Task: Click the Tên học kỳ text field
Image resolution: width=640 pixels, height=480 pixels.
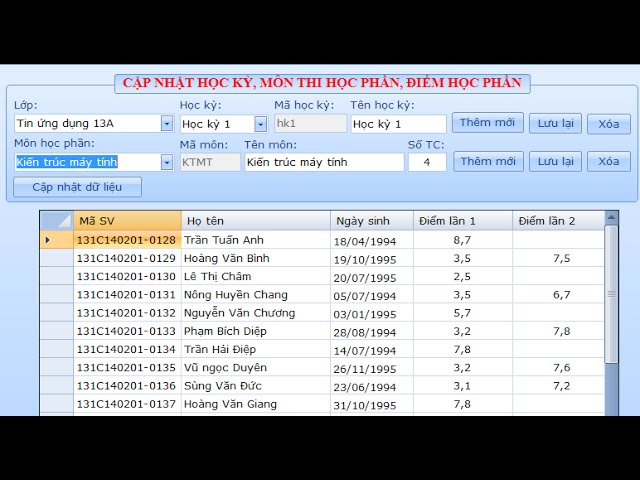Action: [398, 124]
